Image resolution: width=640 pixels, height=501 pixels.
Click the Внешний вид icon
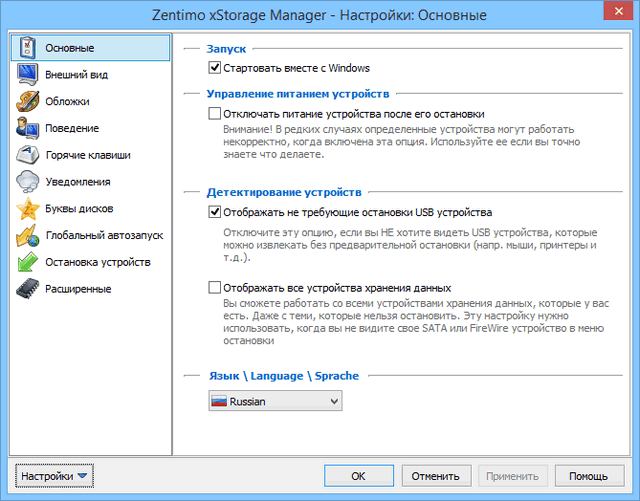coord(27,75)
